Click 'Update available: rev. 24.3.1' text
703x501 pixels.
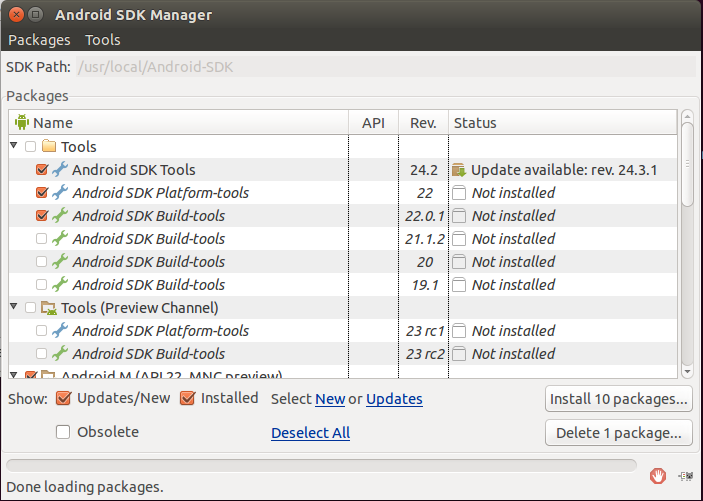564,170
